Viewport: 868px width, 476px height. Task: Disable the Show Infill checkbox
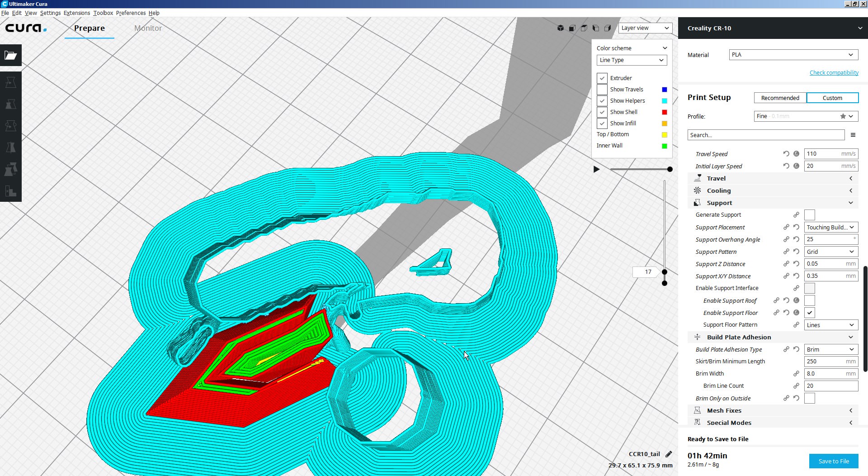click(602, 123)
